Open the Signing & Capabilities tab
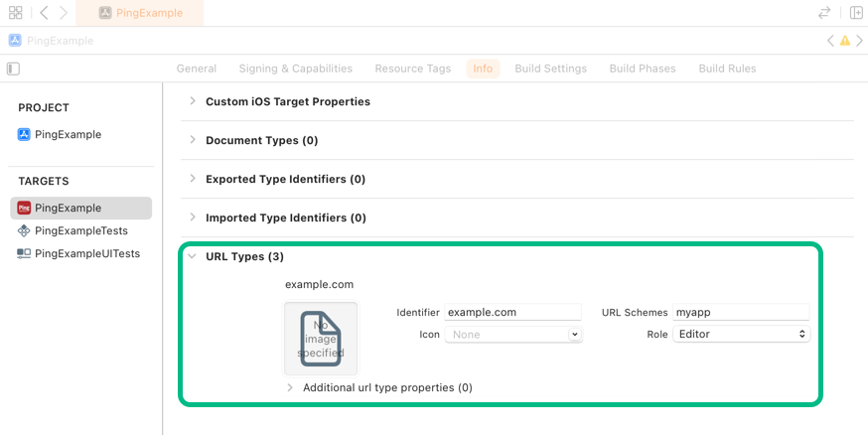The width and height of the screenshot is (868, 435). click(295, 69)
